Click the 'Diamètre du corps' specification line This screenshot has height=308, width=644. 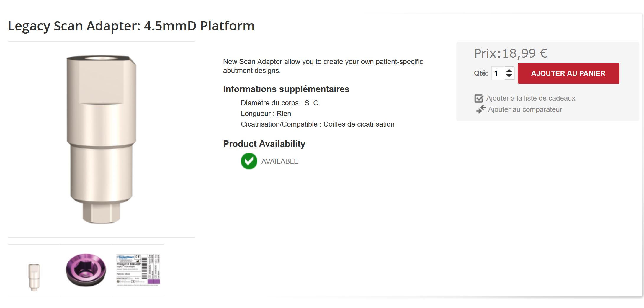[x=280, y=103]
